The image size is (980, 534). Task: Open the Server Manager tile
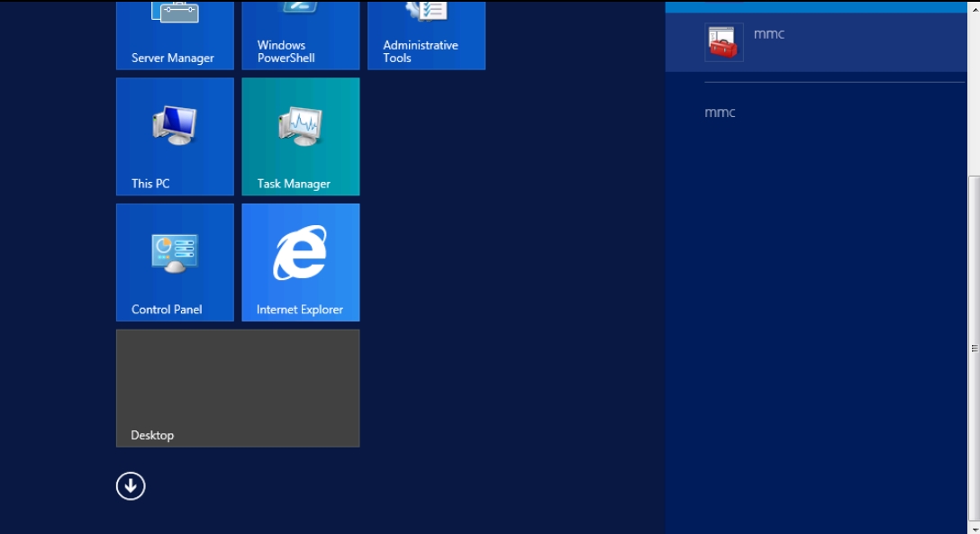point(174,35)
